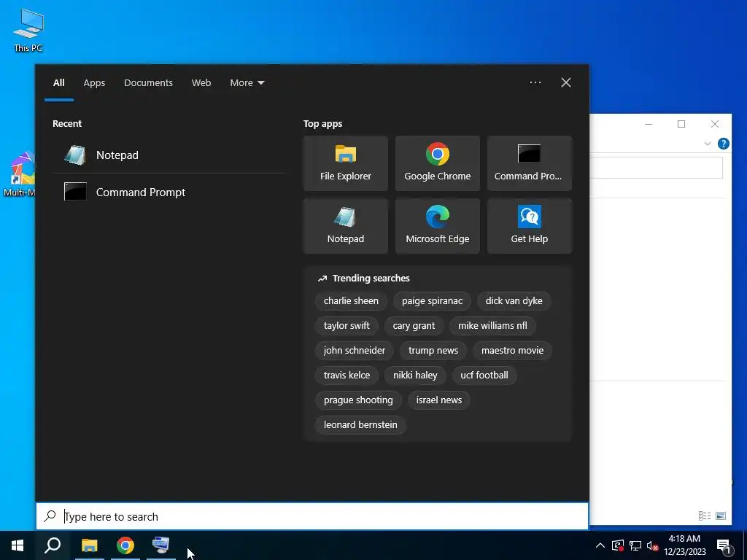
Task: Open the notification center icon
Action: tap(724, 546)
